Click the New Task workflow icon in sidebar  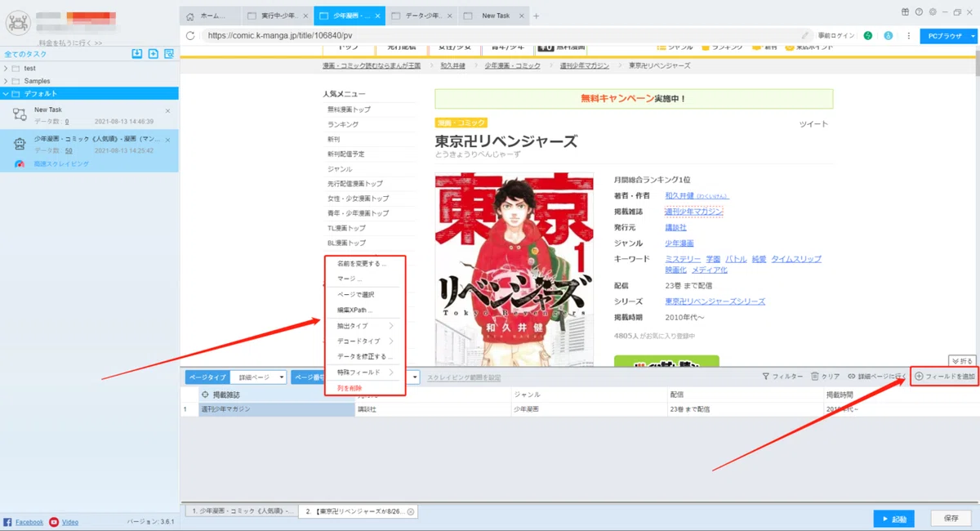(x=20, y=114)
